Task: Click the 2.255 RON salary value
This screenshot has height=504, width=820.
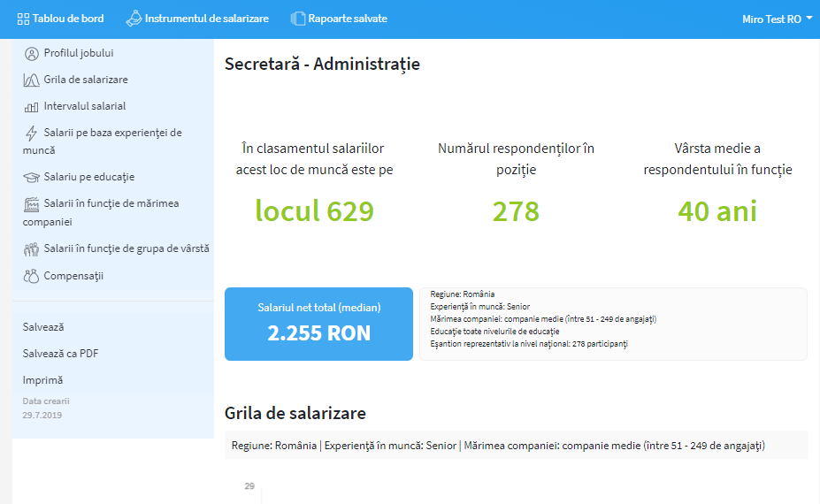Action: pos(319,333)
